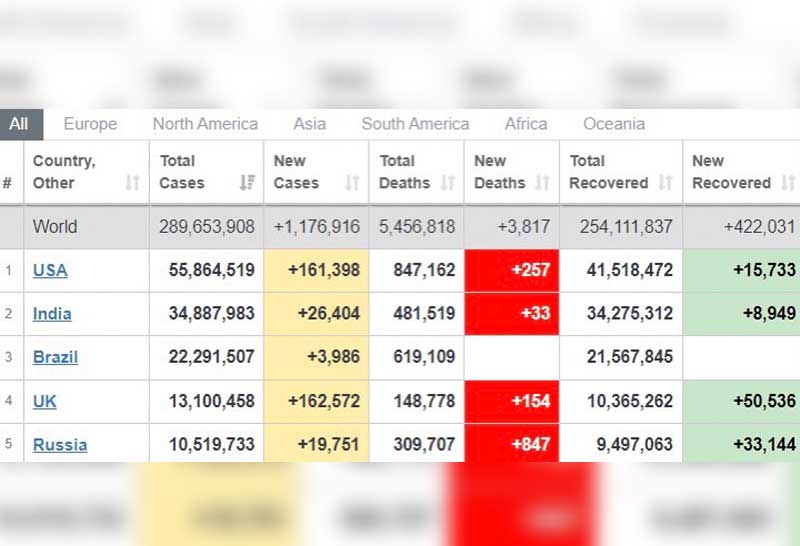Switch to South America tab
Screen dimensions: 800x546
[415, 124]
